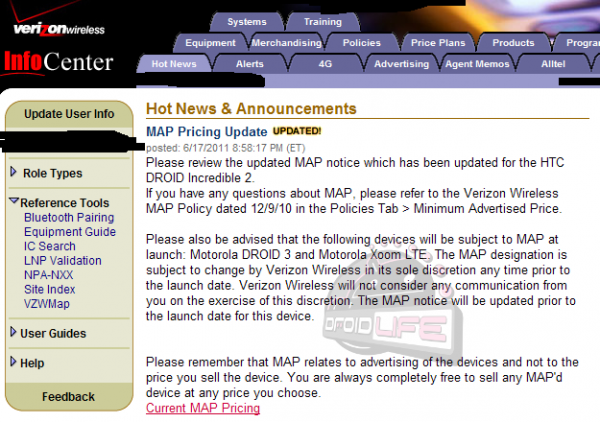Open the 4G sub-tab
Viewport: 600px width, 422px height.
pyautogui.click(x=325, y=64)
